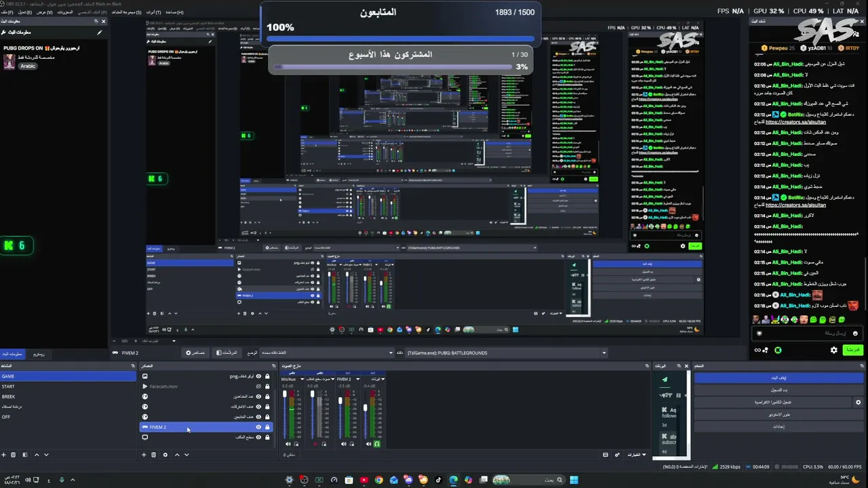868x488 pixels.
Task: Open source properties gear in the sources toolbar
Action: click(165, 455)
